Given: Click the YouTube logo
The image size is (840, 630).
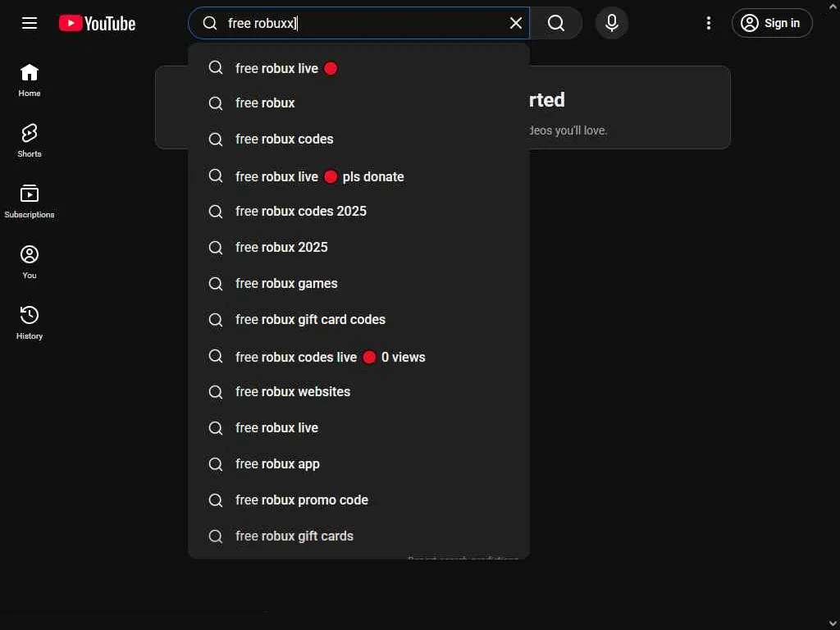Looking at the screenshot, I should coord(97,23).
